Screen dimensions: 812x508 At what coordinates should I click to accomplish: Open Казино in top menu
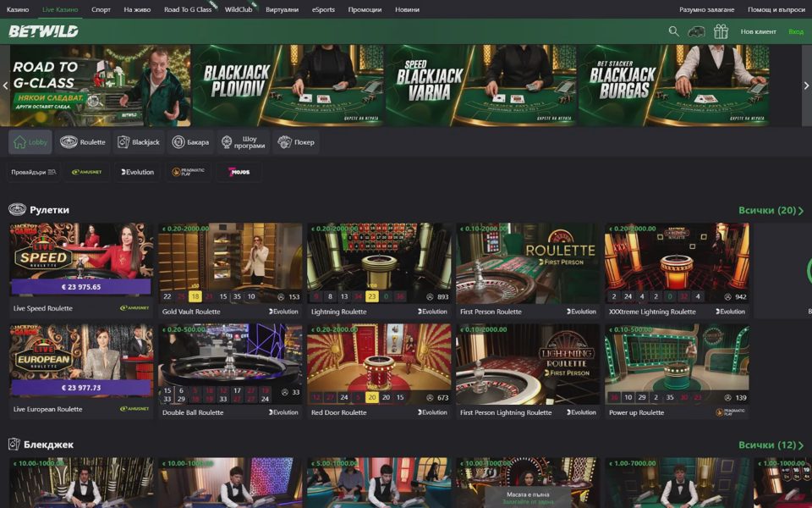coord(18,9)
